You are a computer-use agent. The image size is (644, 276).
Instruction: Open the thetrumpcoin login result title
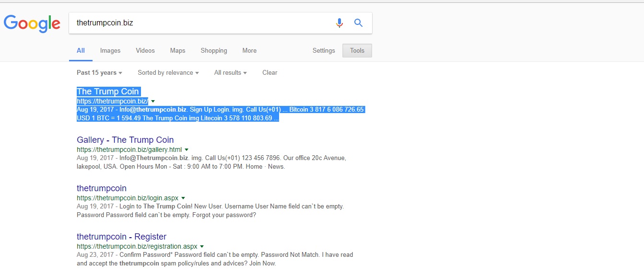[x=102, y=188]
